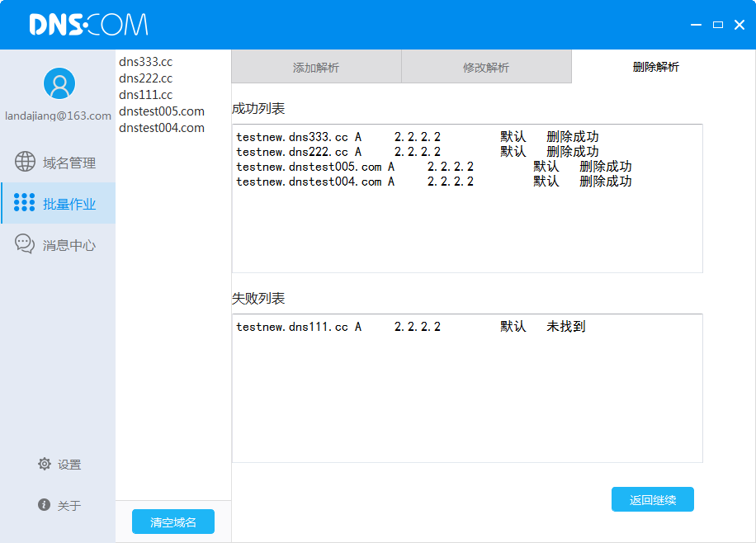Maximize the DNS.COM window
The image size is (756, 543).
tap(717, 25)
